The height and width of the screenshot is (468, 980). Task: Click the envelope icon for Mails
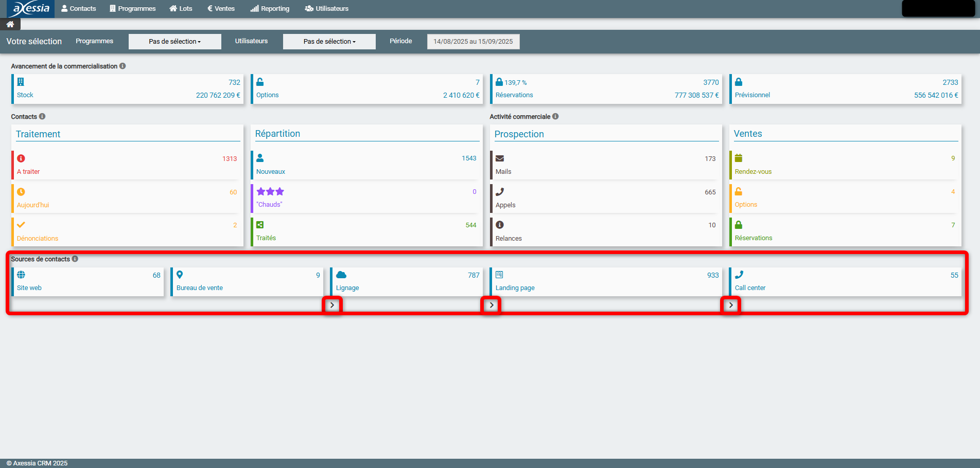499,158
